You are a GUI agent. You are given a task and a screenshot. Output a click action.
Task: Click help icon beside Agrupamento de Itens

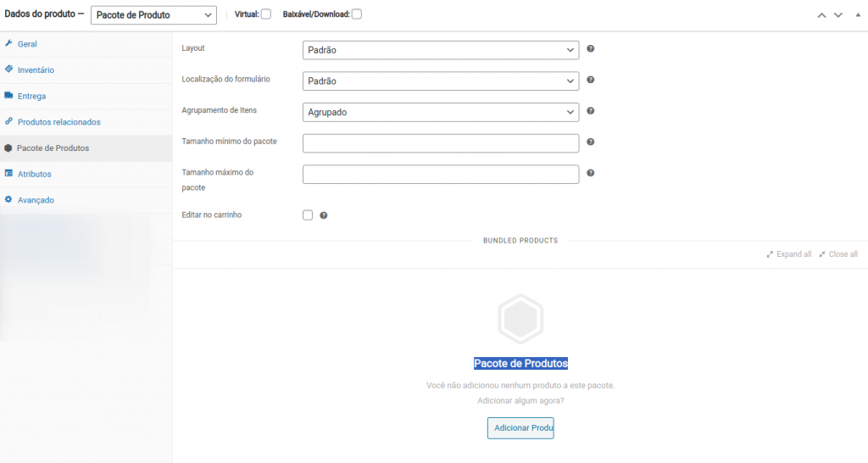click(x=591, y=111)
